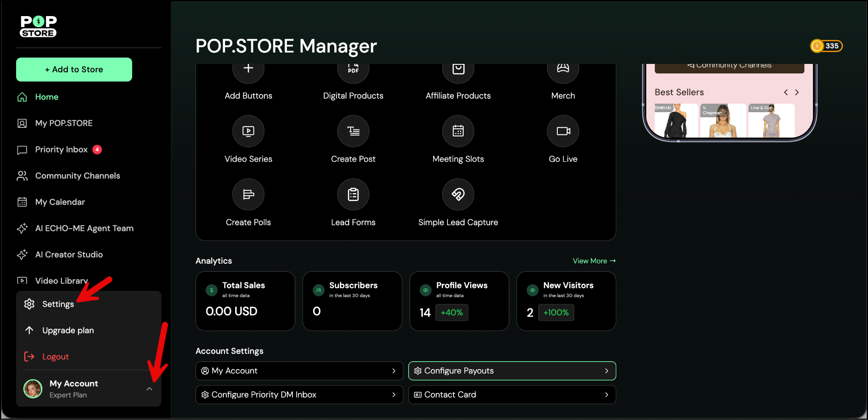Click the View More analytics link
The width and height of the screenshot is (868, 420).
coord(594,261)
